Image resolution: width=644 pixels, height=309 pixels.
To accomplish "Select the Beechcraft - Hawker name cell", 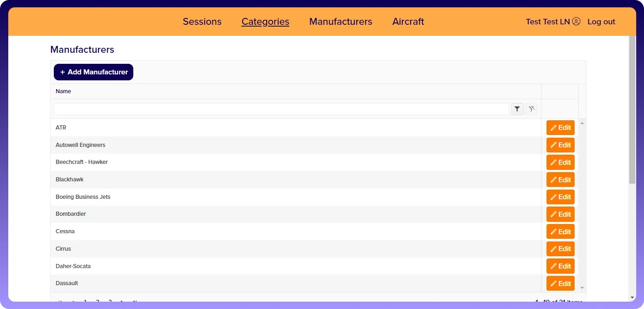I will [296, 162].
